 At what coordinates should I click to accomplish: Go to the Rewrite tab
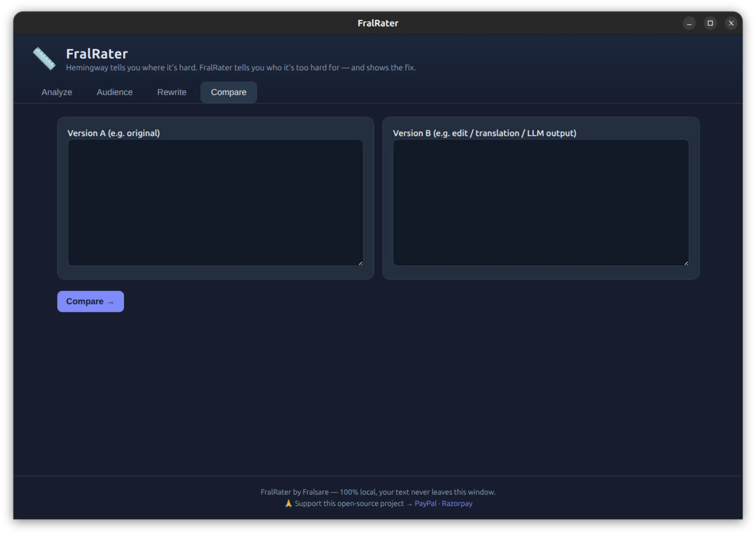coord(171,92)
